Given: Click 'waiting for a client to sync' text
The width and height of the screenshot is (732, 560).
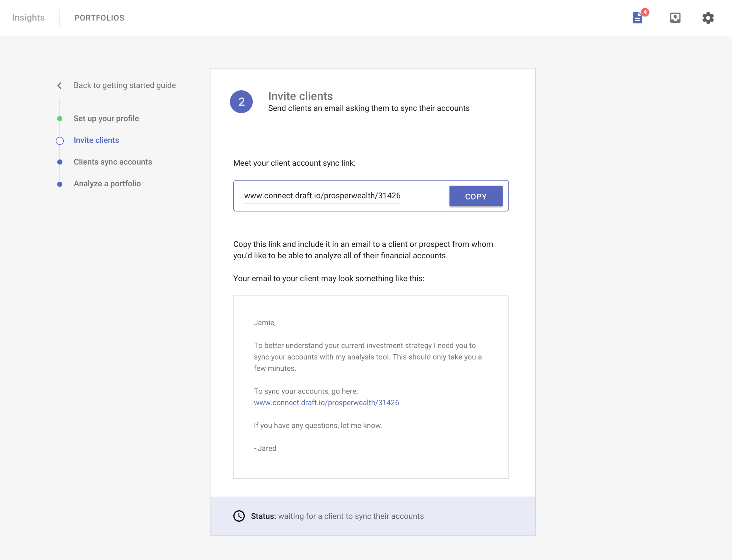Looking at the screenshot, I should (x=351, y=516).
